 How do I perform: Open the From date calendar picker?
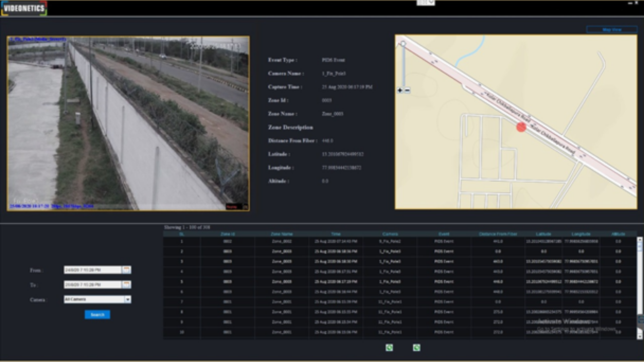point(126,270)
